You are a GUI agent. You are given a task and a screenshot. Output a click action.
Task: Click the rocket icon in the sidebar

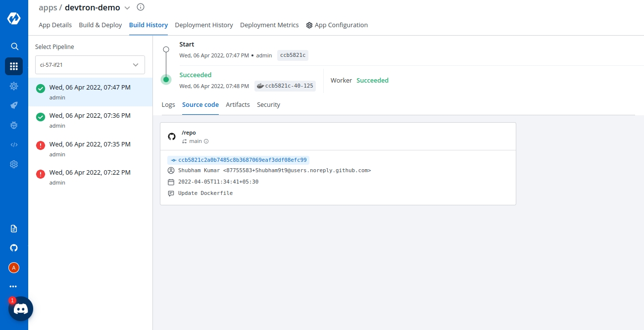14,105
